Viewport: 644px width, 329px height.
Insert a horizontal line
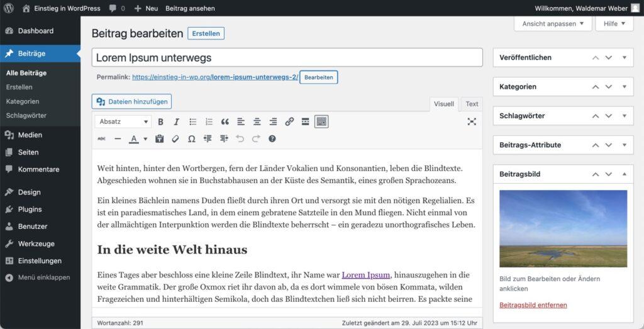[x=118, y=139]
